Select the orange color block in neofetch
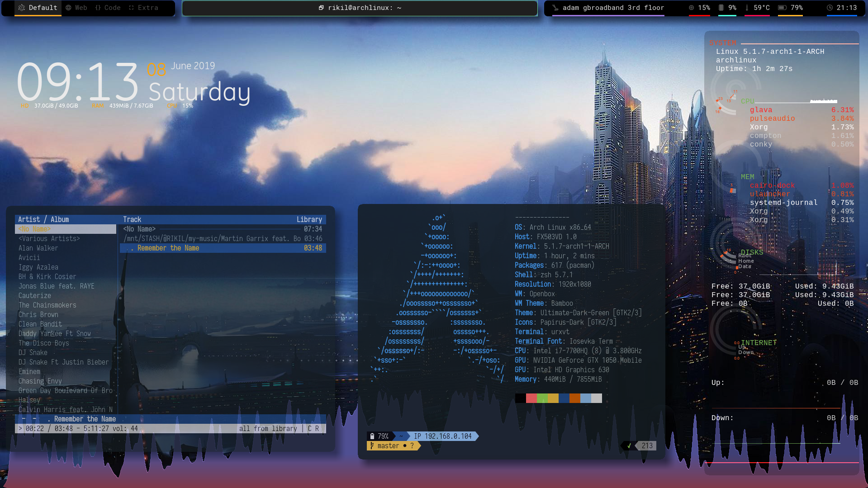The image size is (868, 488). [x=574, y=398]
